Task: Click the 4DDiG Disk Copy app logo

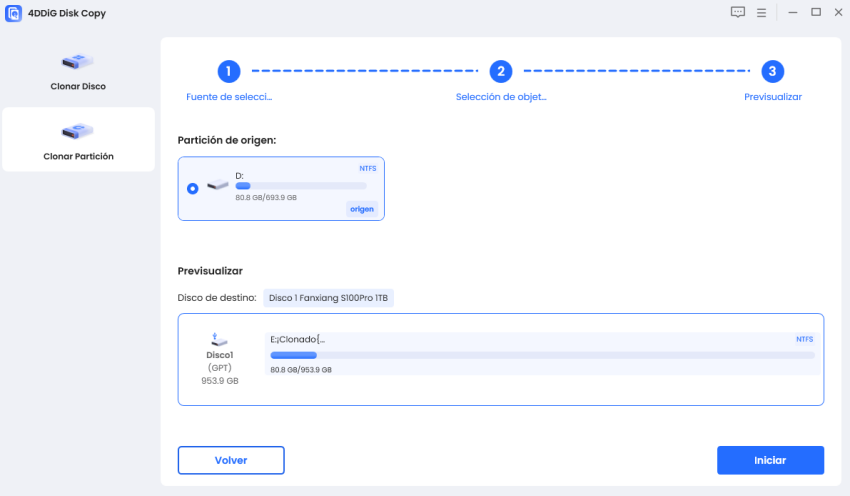Action: tap(14, 13)
